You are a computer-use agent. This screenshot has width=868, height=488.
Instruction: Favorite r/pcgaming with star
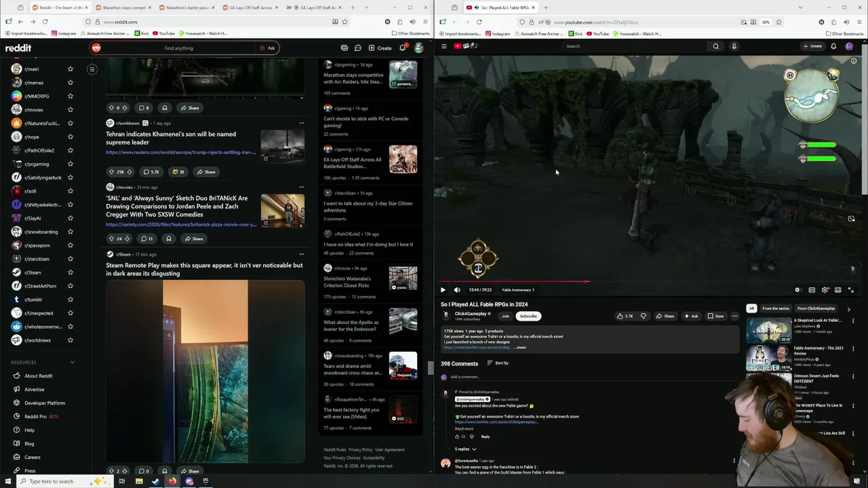pyautogui.click(x=70, y=164)
